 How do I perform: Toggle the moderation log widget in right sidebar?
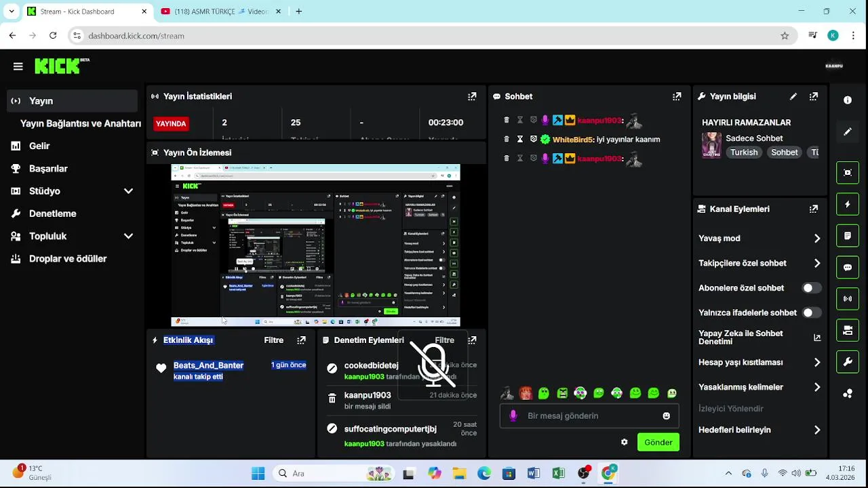point(848,236)
